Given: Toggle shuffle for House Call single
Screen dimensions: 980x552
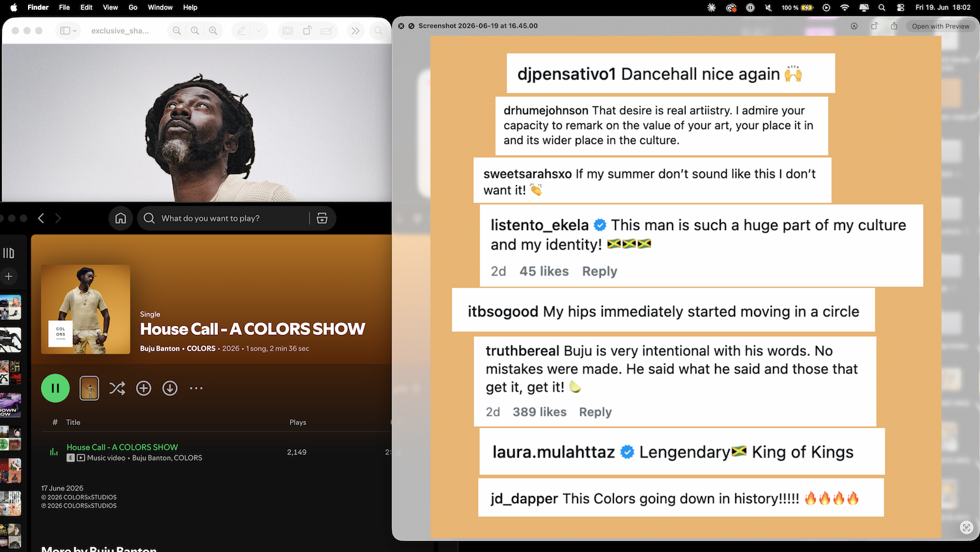Looking at the screenshot, I should (117, 388).
